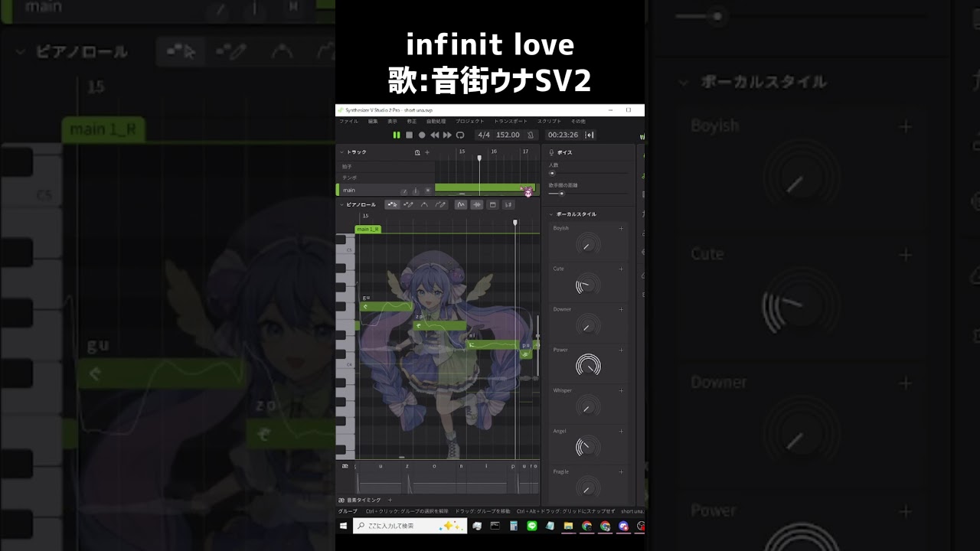
Task: Select the 'ni' note
Action: click(x=493, y=344)
